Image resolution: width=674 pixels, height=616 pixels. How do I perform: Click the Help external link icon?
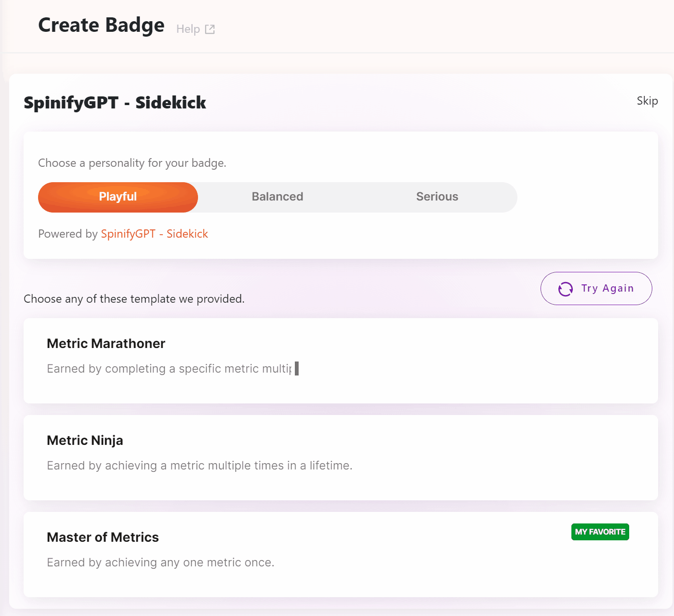click(x=210, y=29)
